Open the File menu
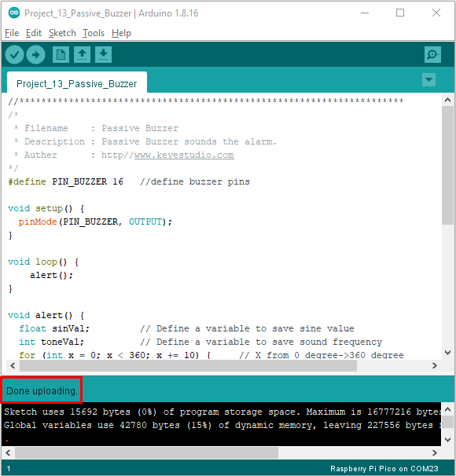The width and height of the screenshot is (456, 476). (12, 33)
